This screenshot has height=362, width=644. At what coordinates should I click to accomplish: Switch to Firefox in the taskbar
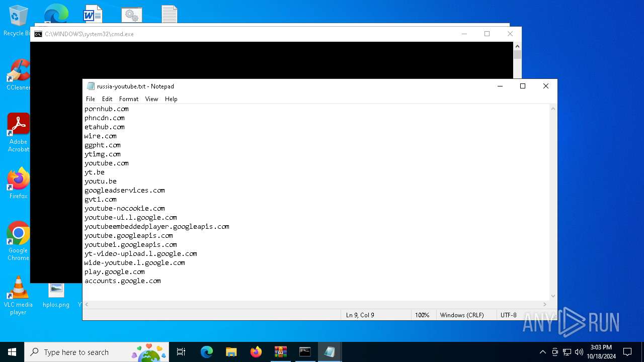point(256,352)
